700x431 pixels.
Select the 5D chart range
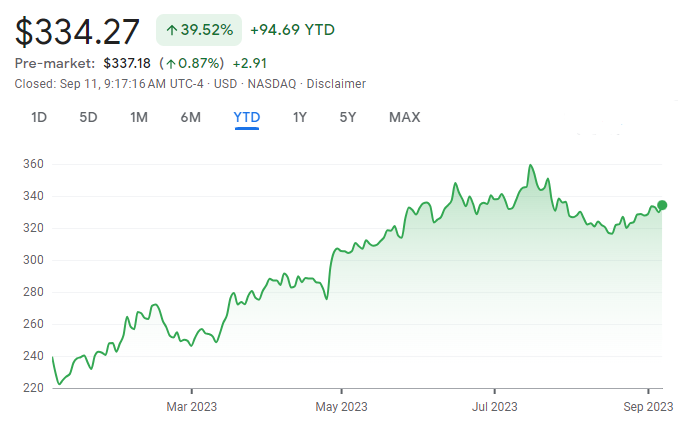88,117
